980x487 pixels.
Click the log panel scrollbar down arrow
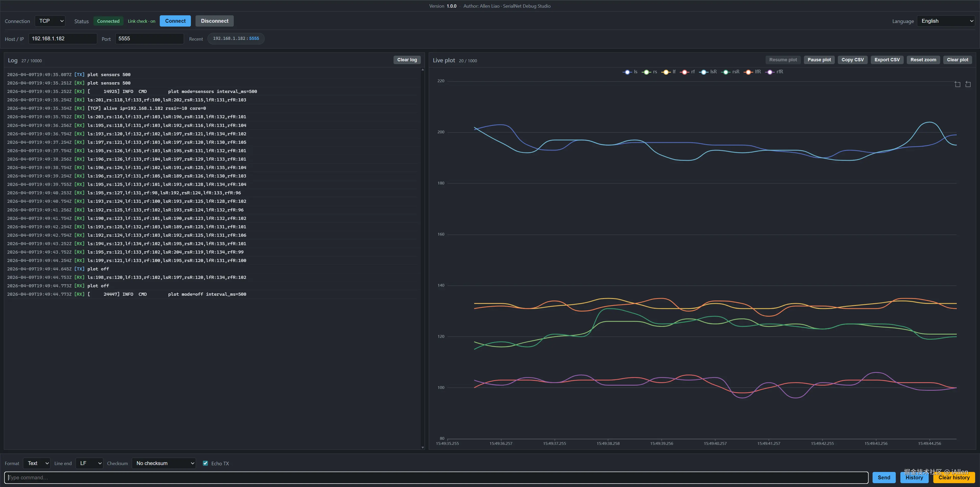[422, 447]
